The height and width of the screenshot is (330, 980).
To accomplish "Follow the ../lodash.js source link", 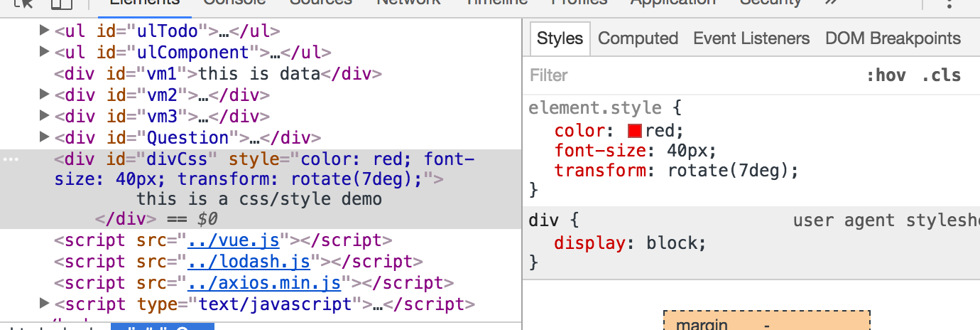I will point(249,262).
